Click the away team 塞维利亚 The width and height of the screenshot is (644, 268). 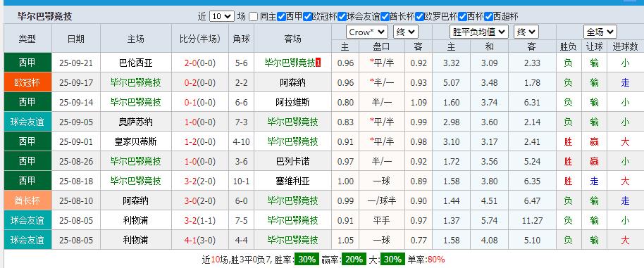coord(292,181)
